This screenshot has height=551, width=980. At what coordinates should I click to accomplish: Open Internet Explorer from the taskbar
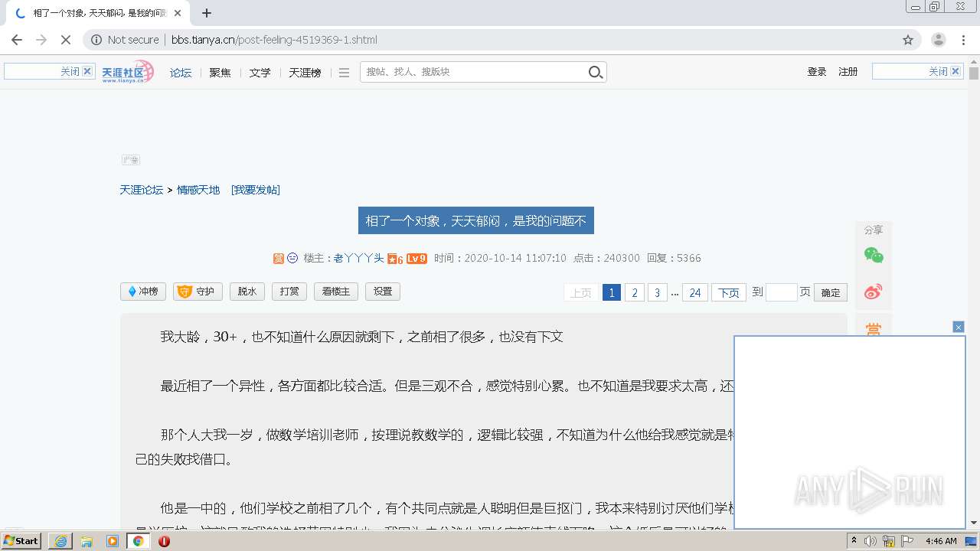click(x=60, y=541)
